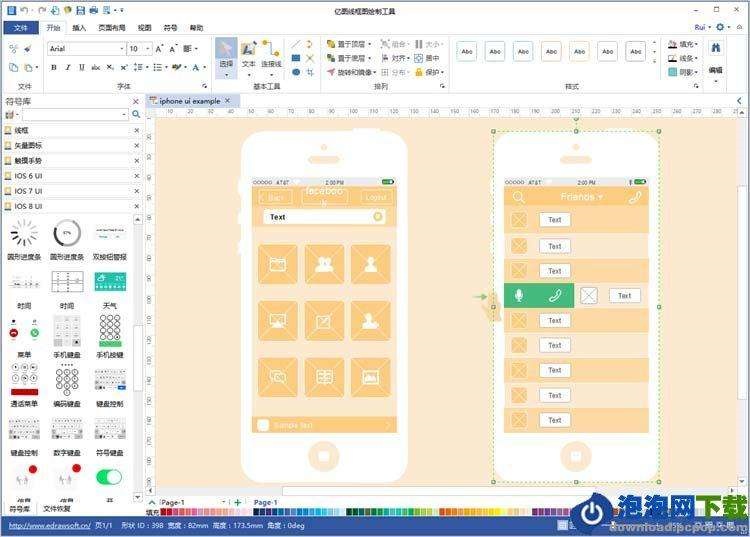Pick the last Abc style preset
The width and height of the screenshot is (750, 537).
point(636,51)
